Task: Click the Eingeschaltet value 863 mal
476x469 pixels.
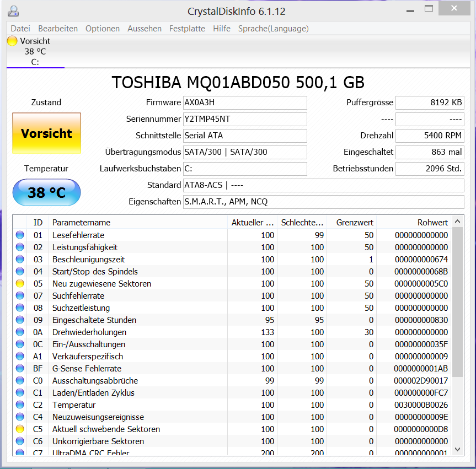Action: (x=430, y=152)
